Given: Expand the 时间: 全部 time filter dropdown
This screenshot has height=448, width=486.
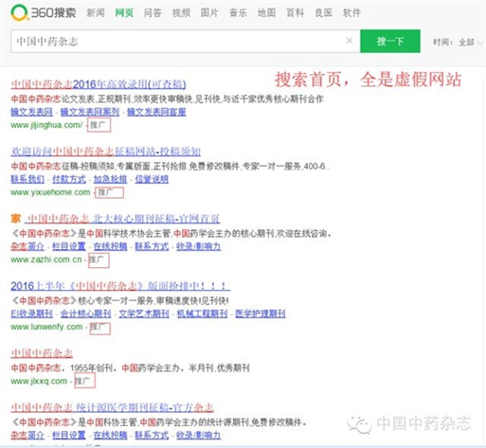Looking at the screenshot, I should pyautogui.click(x=458, y=42).
